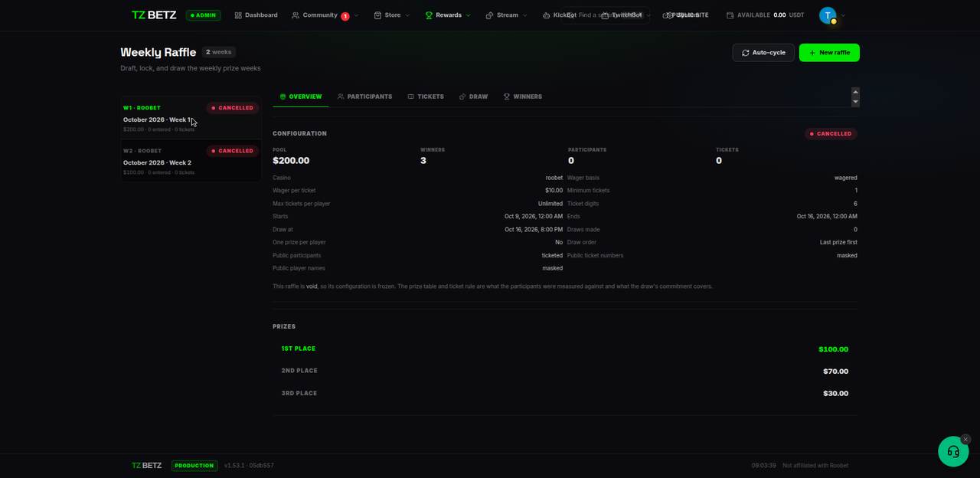Screen dimensions: 980x478
Task: Click the CANCELLED badge on Week 2
Action: (233, 151)
